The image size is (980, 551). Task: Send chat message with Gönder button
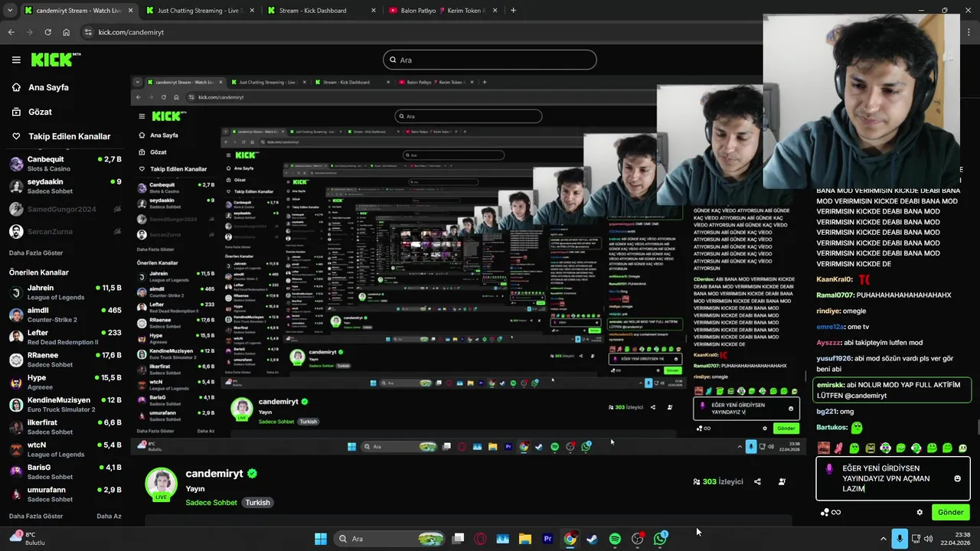[x=951, y=512]
